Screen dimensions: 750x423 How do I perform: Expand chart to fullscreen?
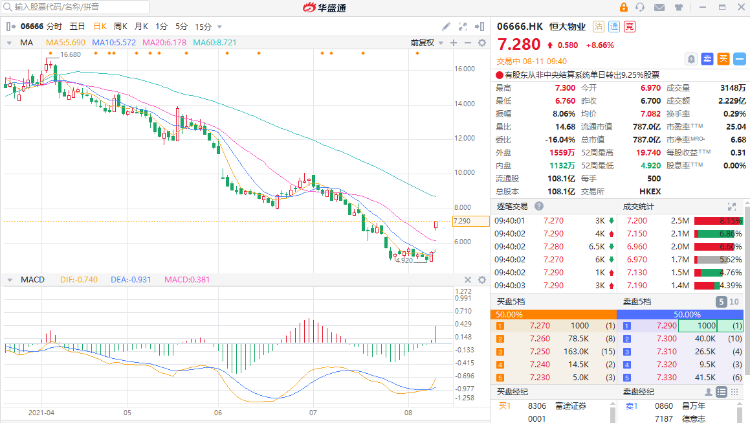point(463,26)
